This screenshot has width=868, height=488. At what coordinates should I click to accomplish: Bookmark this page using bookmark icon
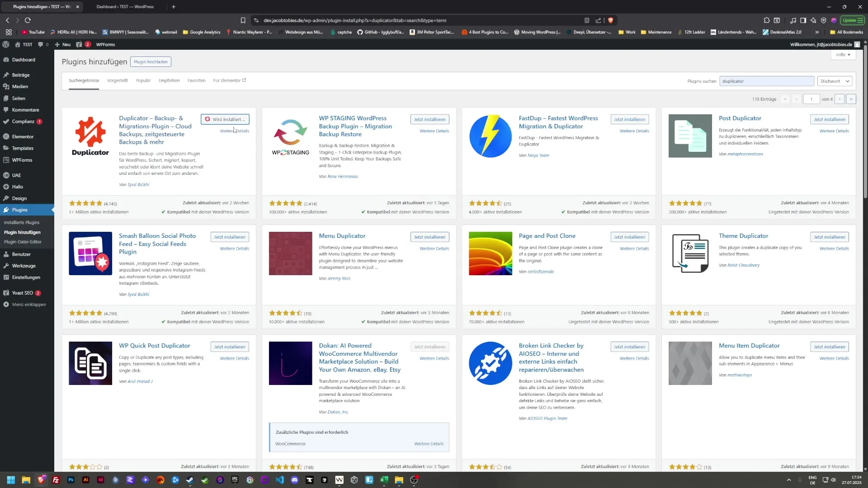(x=243, y=20)
